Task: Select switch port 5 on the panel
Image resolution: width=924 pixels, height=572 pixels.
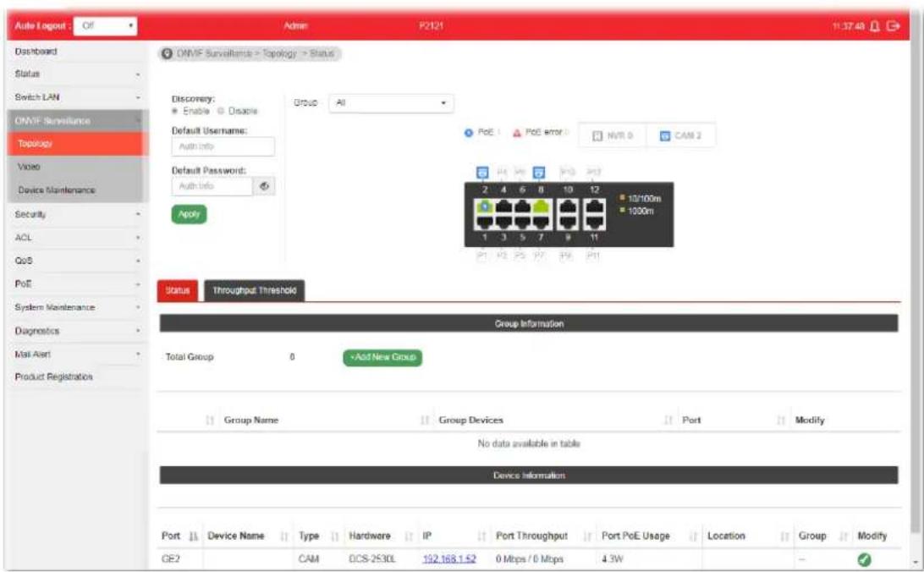Action: point(522,222)
